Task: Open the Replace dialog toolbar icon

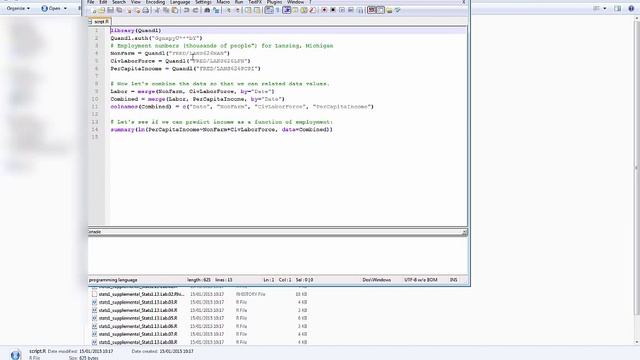Action: click(x=216, y=10)
